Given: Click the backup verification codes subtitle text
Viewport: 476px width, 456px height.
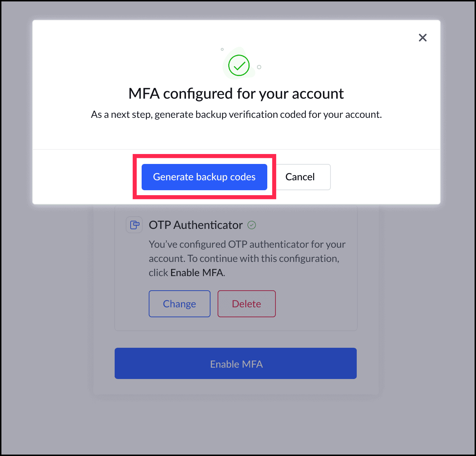Looking at the screenshot, I should click(236, 115).
